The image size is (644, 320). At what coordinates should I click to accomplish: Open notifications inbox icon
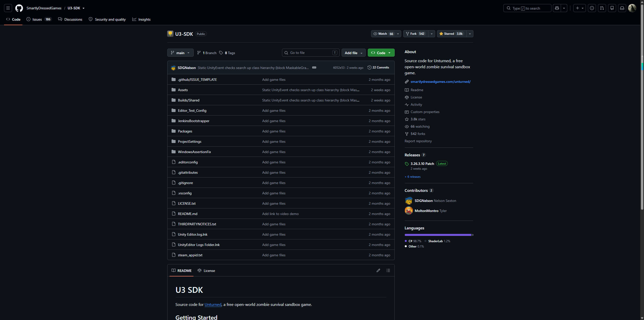622,8
